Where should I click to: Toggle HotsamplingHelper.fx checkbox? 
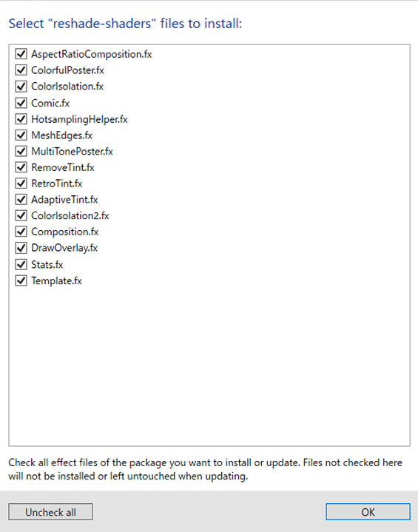click(x=21, y=119)
